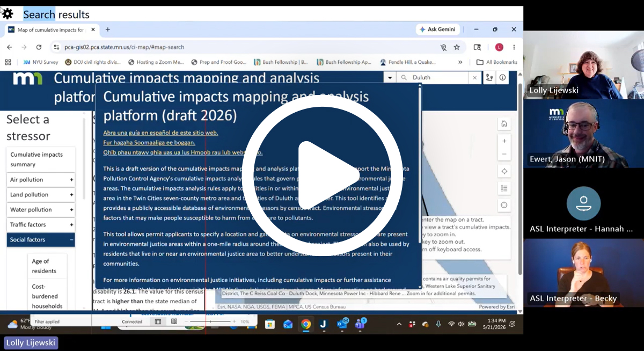
Task: Open Microsoft Store from the taskbar
Action: (270, 324)
